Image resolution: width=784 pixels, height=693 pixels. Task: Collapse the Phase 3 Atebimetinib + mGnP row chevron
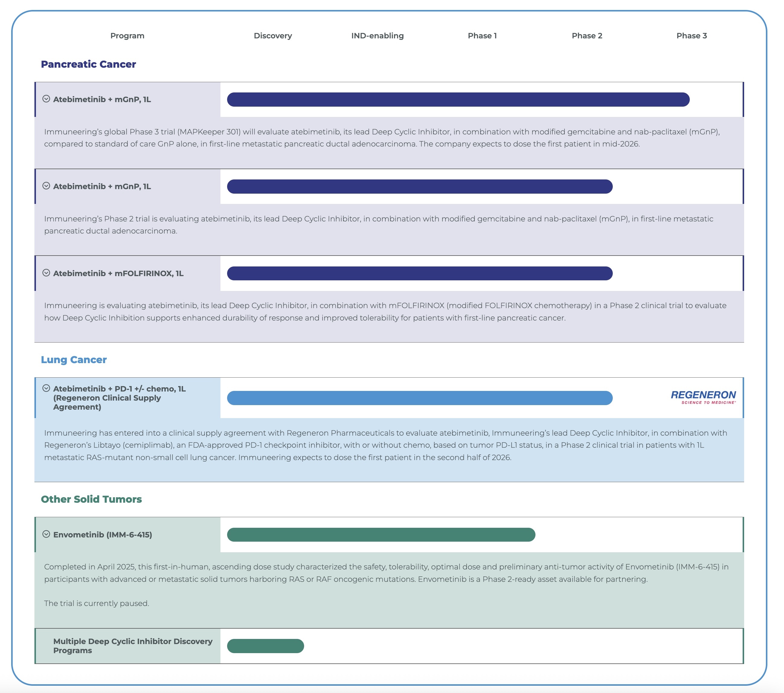(46, 99)
